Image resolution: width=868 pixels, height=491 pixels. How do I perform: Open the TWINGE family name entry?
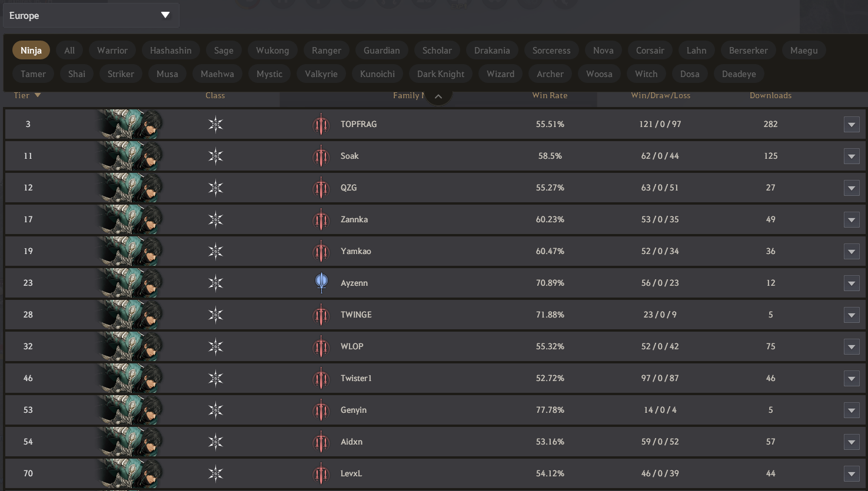pos(356,315)
